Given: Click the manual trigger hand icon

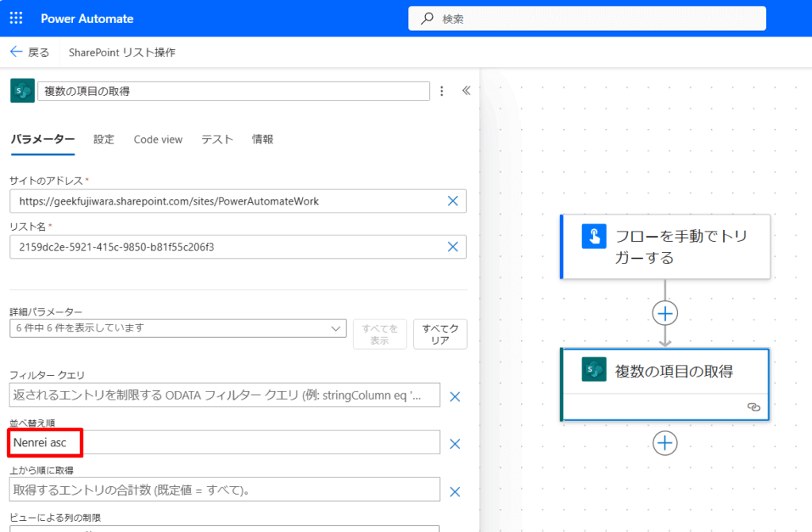Looking at the screenshot, I should tap(594, 236).
